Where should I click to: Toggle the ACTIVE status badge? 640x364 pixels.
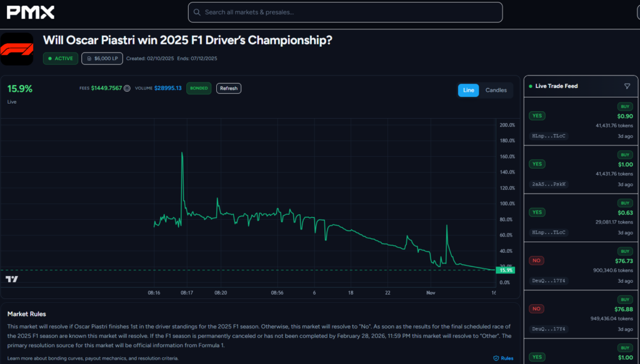point(60,58)
